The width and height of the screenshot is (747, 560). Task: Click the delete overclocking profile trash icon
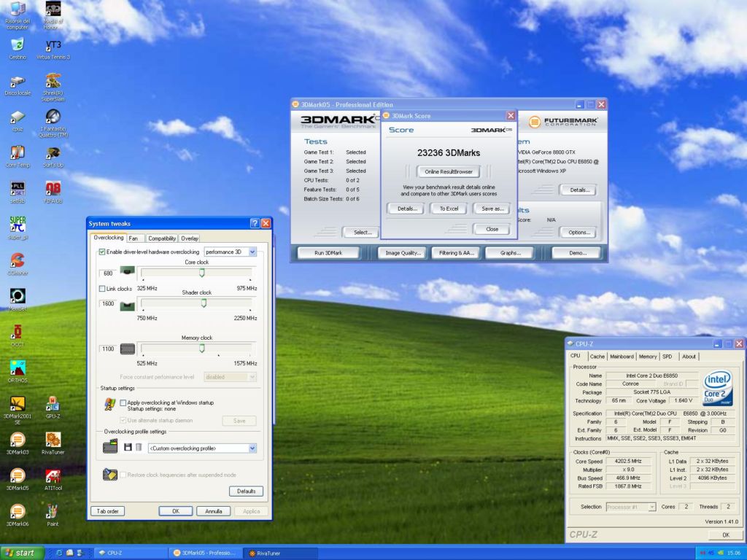pyautogui.click(x=139, y=448)
